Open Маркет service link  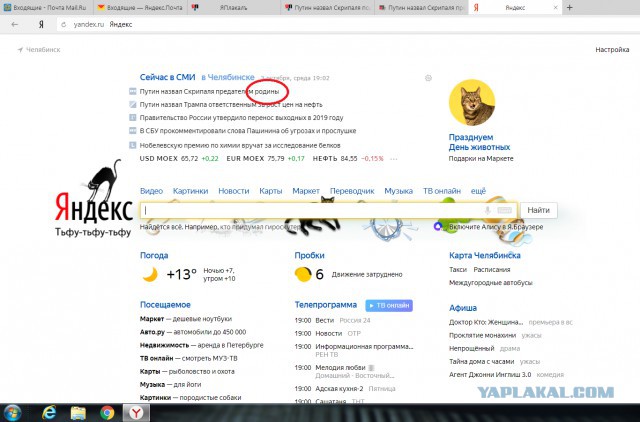point(306,191)
